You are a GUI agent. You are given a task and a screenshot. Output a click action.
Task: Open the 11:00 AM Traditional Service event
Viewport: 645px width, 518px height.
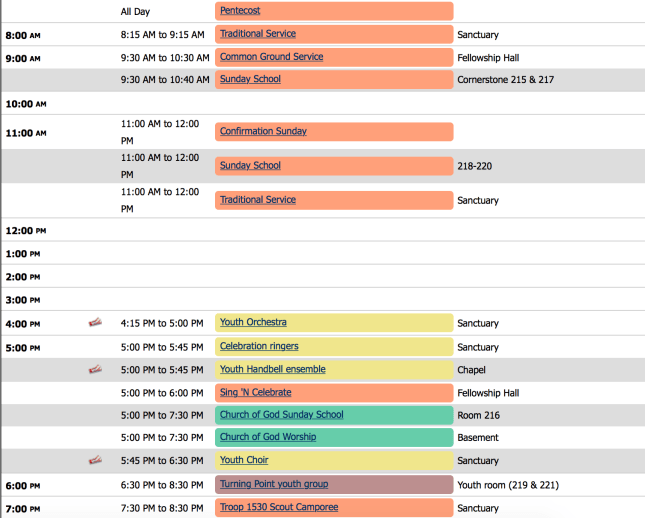257,200
